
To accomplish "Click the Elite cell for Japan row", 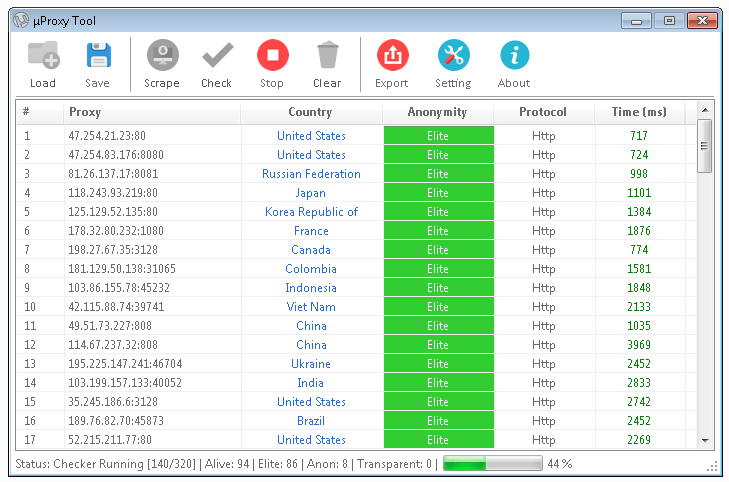I will [437, 193].
